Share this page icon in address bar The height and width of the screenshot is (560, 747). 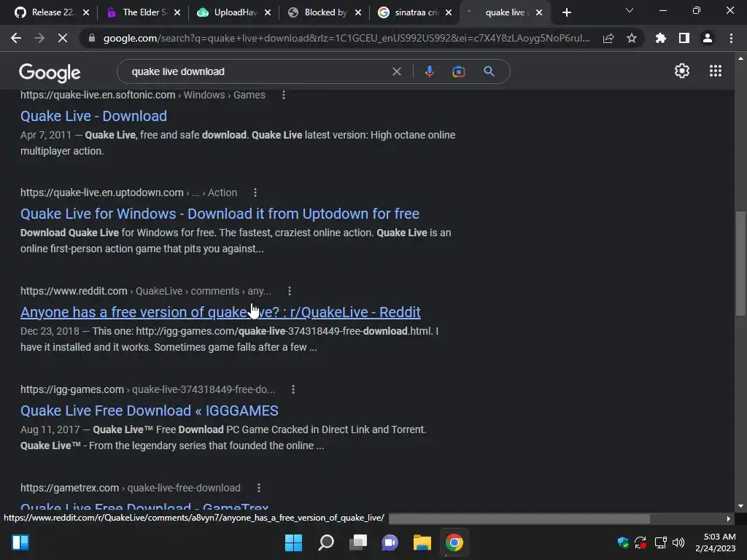pos(608,38)
